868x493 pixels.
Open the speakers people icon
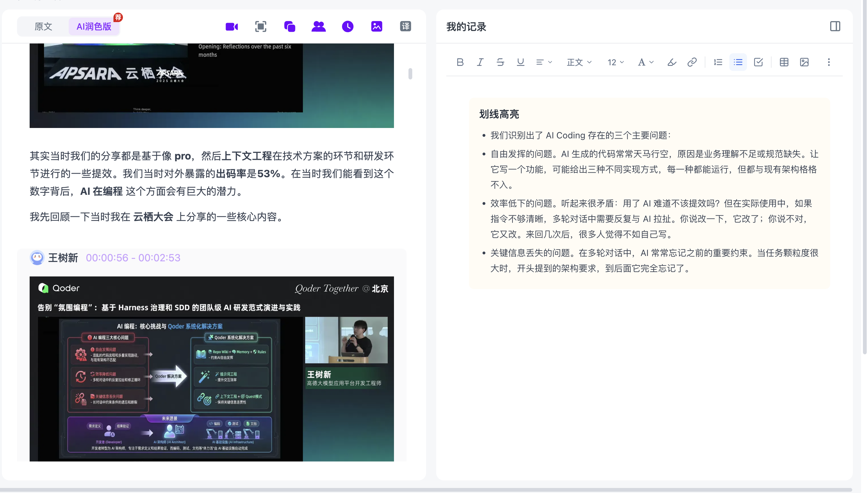click(319, 26)
